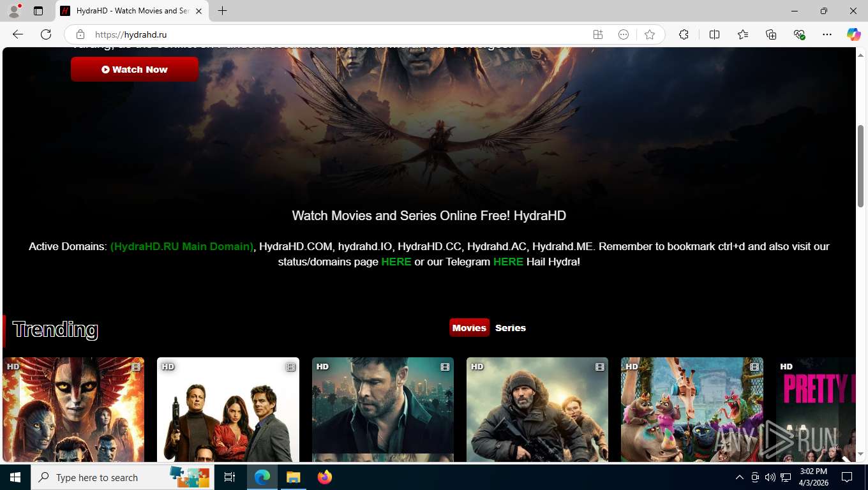
Task: Click the scrollbar down arrow
Action: (860, 454)
